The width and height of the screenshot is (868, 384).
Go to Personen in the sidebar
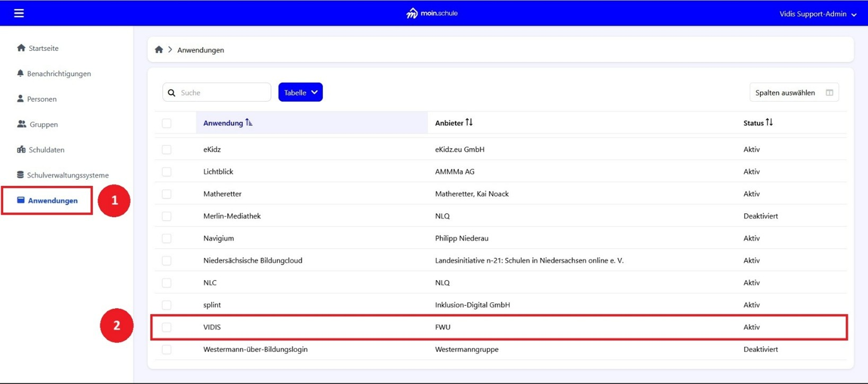41,99
